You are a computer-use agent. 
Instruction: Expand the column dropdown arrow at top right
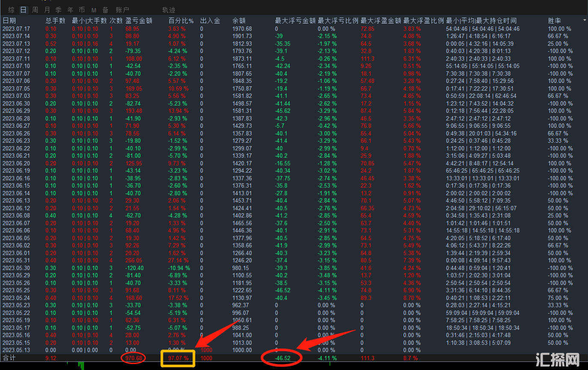[584, 20]
